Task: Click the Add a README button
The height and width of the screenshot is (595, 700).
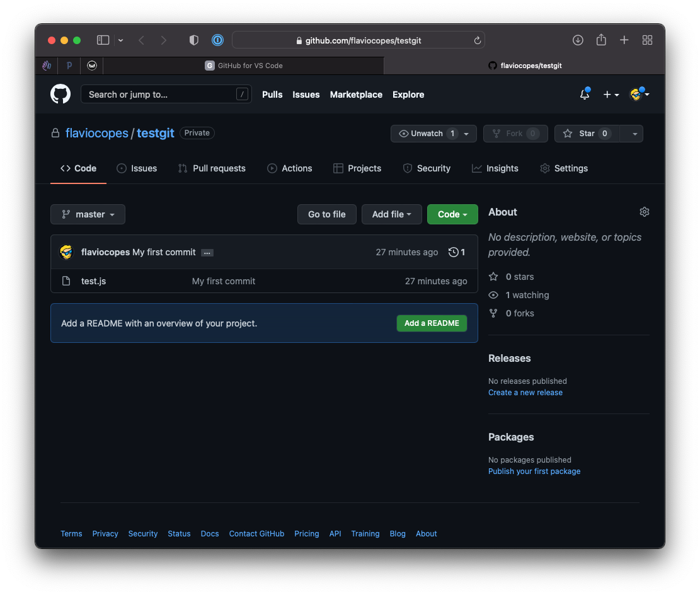Action: [432, 323]
